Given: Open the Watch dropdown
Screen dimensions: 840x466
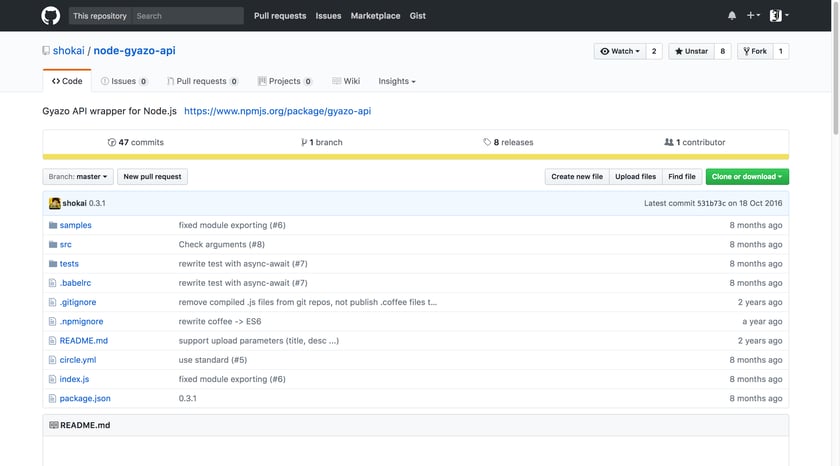Looking at the screenshot, I should (x=620, y=51).
